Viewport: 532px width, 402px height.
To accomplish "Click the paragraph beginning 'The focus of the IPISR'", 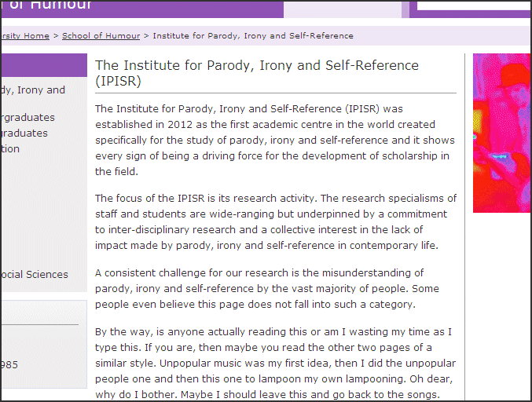I will point(275,222).
